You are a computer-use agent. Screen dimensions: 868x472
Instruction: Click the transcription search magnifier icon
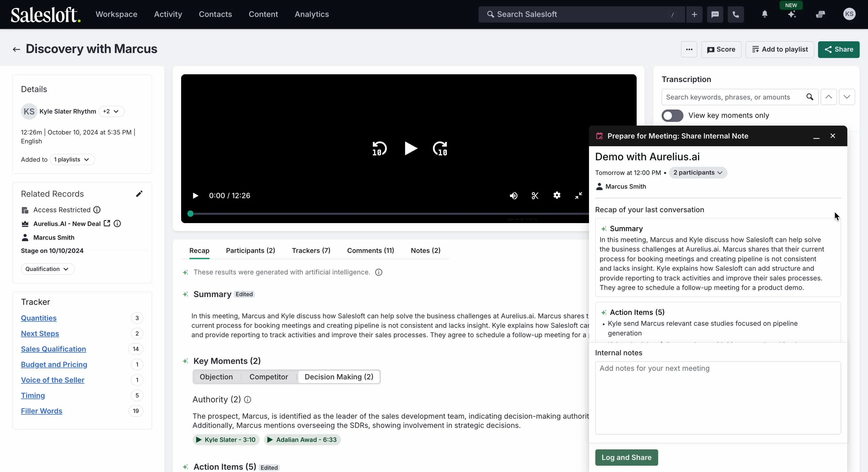point(810,97)
